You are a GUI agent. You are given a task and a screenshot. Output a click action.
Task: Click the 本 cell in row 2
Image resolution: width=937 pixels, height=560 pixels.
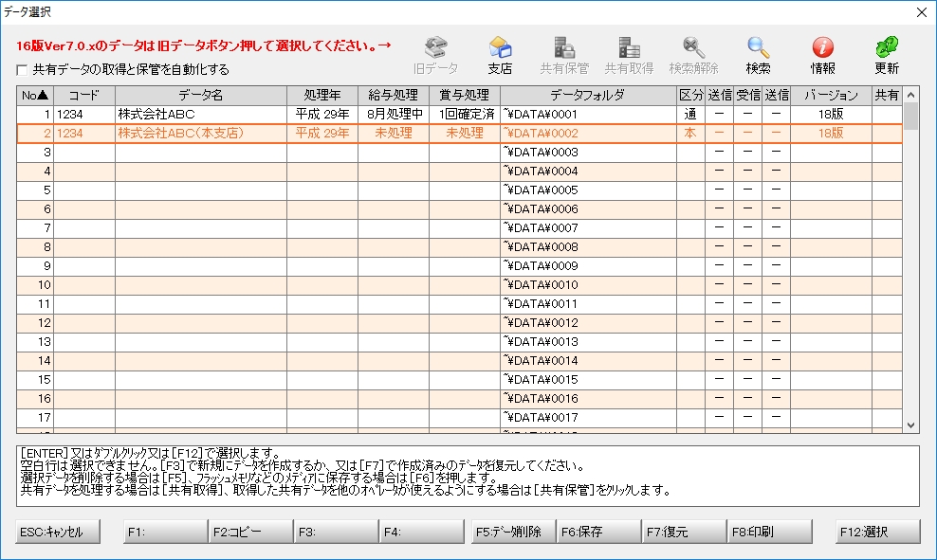(690, 134)
